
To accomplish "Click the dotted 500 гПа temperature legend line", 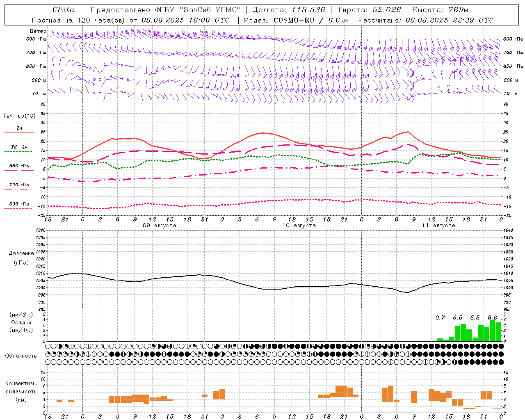I will (x=18, y=209).
